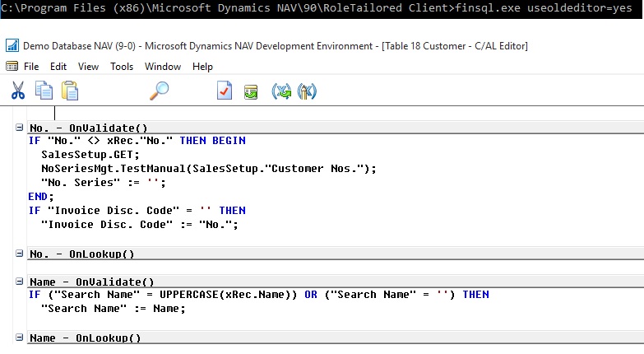Click the NAV app icon in title bar
The height and width of the screenshot is (354, 644).
click(12, 45)
